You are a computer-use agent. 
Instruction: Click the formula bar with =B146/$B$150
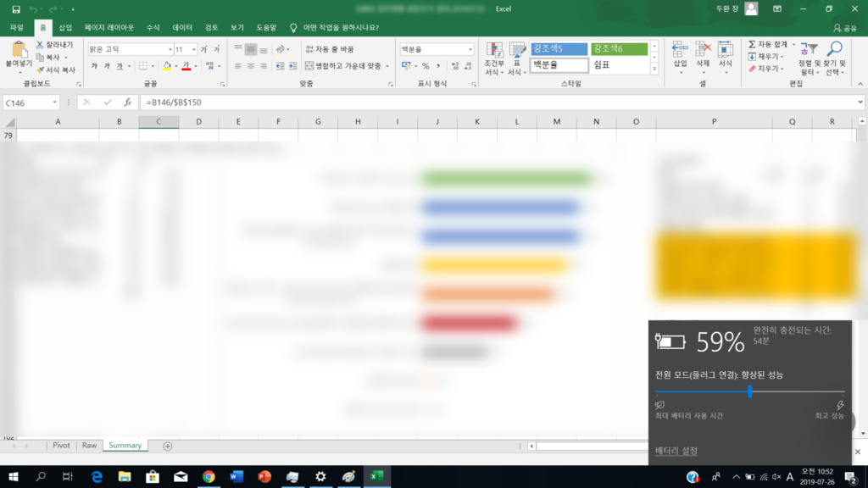click(x=498, y=103)
